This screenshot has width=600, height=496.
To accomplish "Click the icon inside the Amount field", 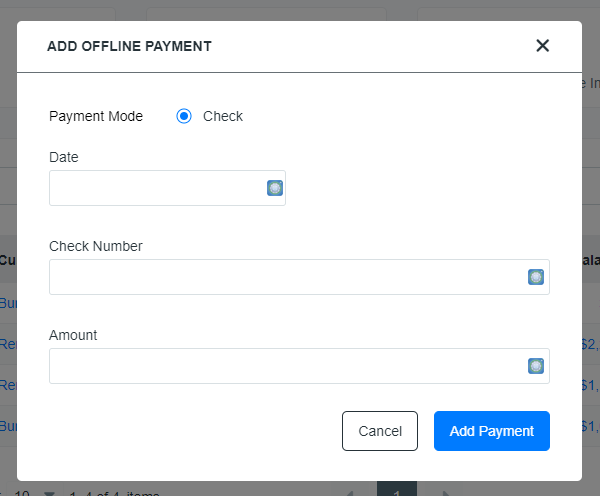I will point(536,366).
